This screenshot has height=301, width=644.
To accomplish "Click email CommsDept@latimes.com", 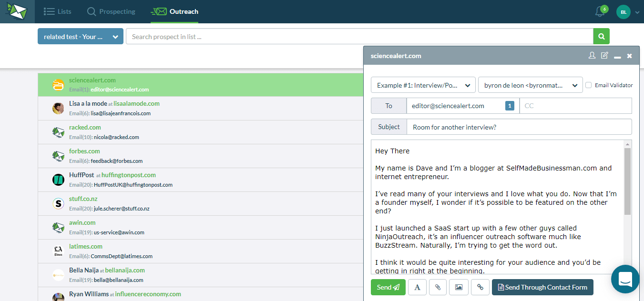I will pyautogui.click(x=122, y=256).
